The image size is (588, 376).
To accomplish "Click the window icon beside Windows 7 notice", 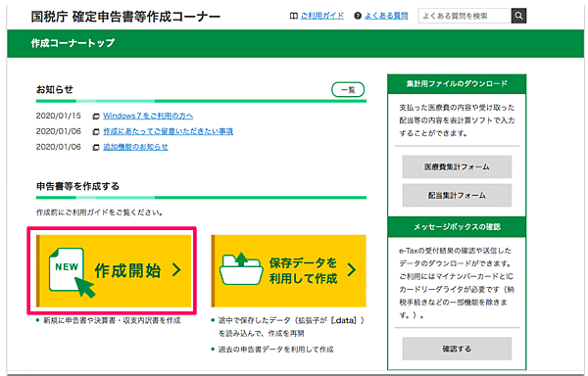I will point(96,117).
